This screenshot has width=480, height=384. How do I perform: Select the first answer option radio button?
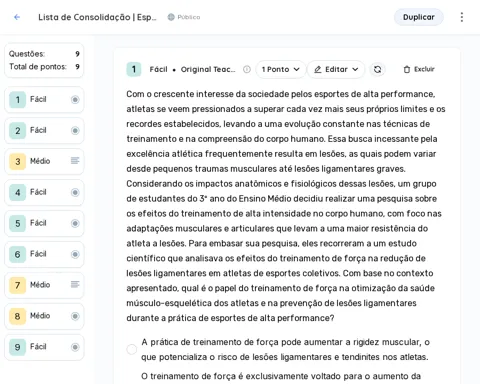[132, 349]
